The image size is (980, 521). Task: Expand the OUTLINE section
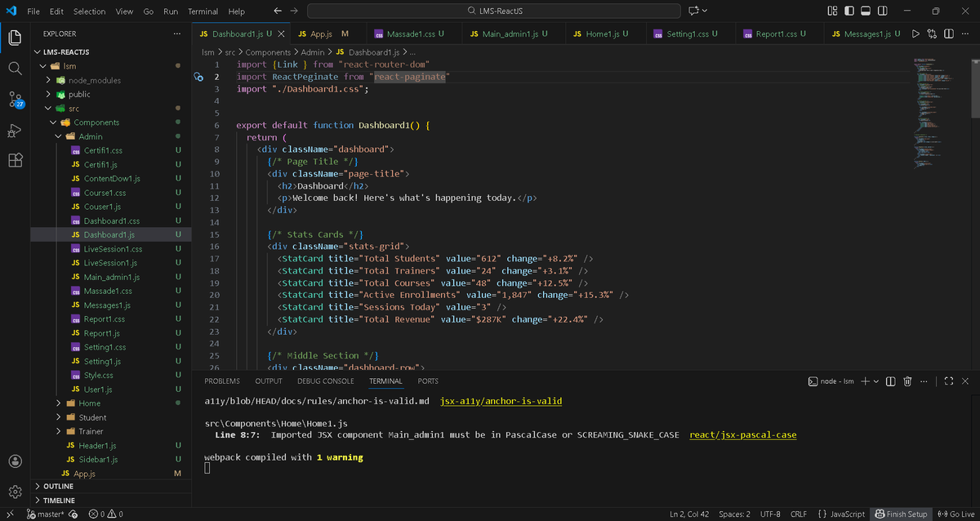(x=58, y=486)
